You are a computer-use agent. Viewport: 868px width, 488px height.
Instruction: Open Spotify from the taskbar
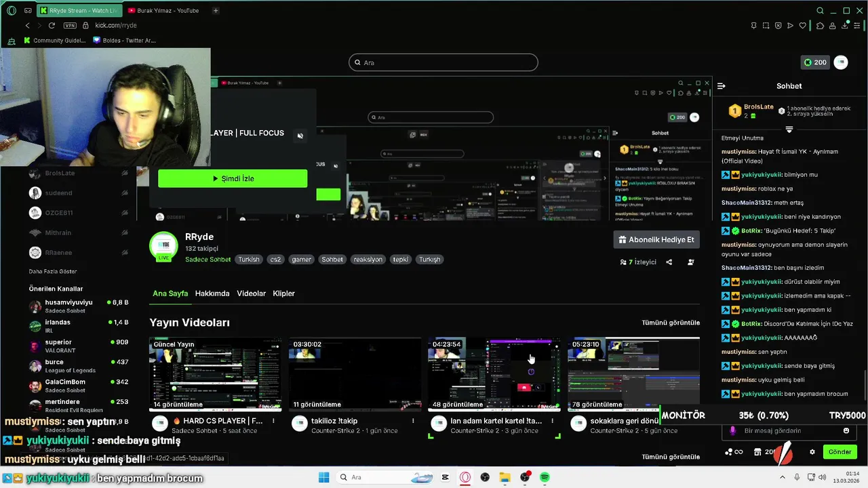pyautogui.click(x=545, y=477)
